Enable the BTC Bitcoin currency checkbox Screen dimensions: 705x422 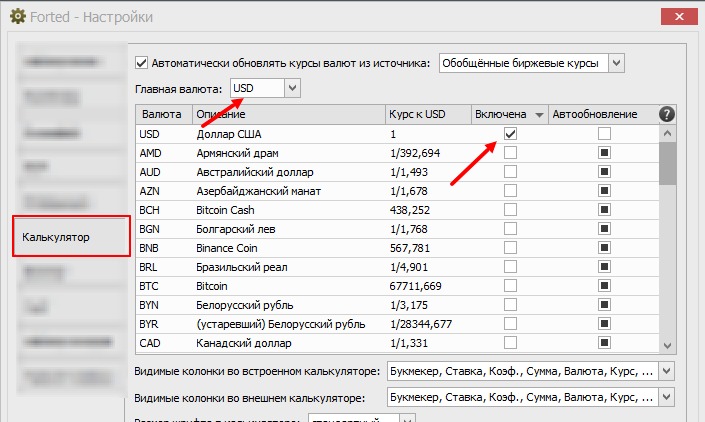coord(510,287)
